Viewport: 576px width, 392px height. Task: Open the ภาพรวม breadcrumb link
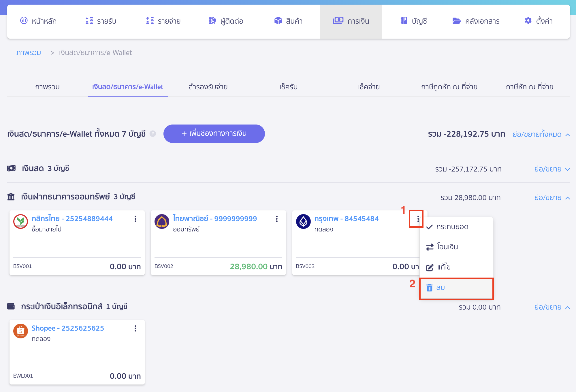click(x=29, y=53)
